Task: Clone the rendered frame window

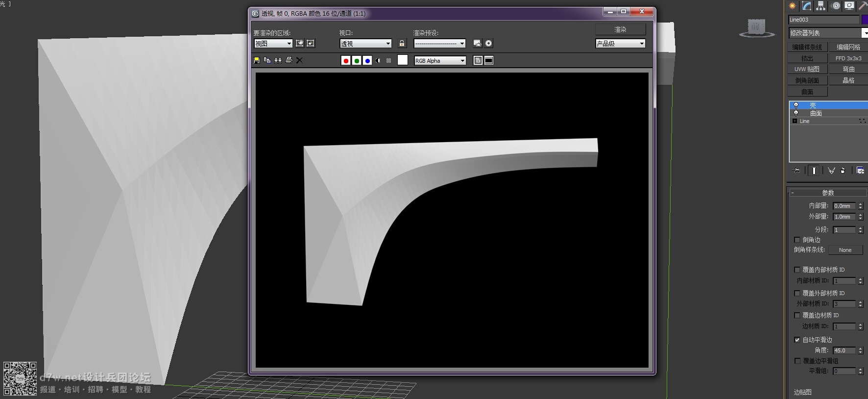Action: click(278, 60)
